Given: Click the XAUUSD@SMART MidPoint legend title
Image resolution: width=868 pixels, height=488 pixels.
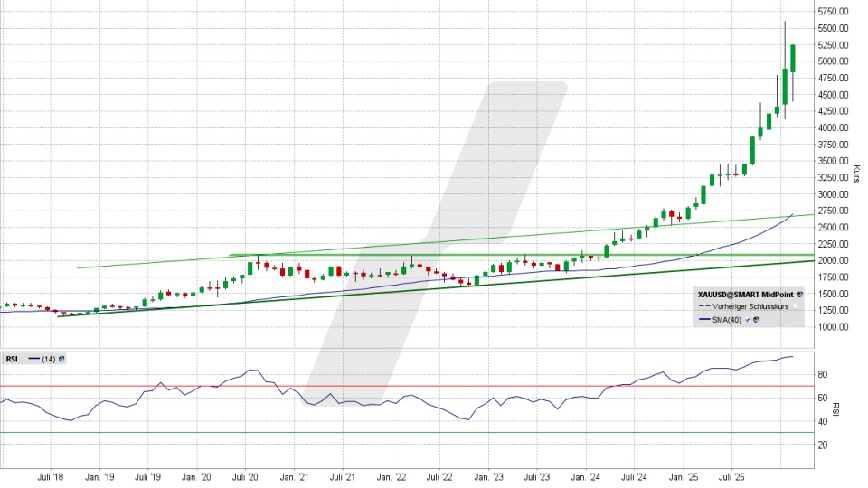Looking at the screenshot, I should tap(746, 295).
